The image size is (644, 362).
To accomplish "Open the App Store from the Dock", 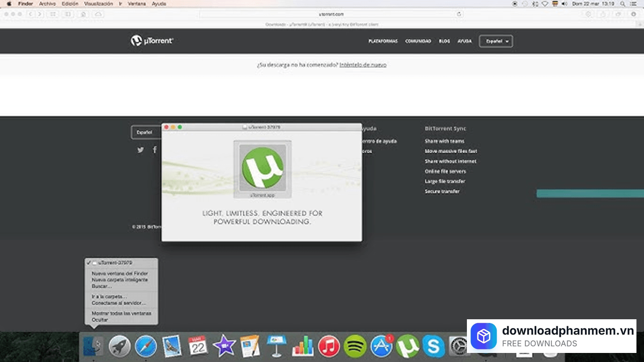I will (381, 346).
